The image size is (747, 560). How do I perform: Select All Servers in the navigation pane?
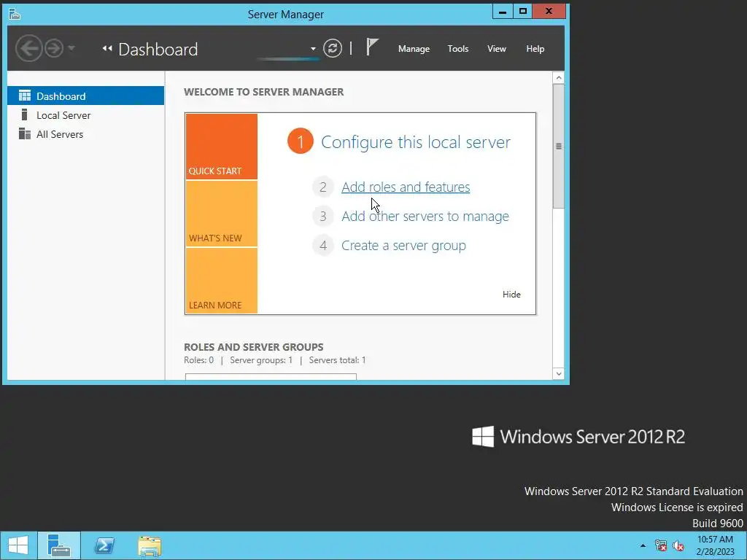pyautogui.click(x=86, y=134)
